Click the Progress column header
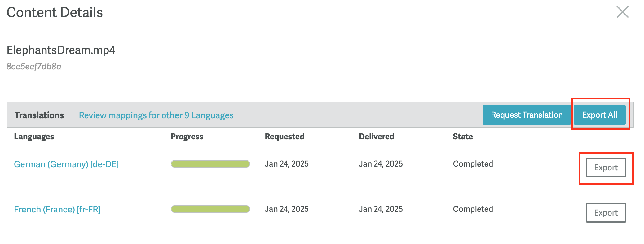 (x=187, y=137)
